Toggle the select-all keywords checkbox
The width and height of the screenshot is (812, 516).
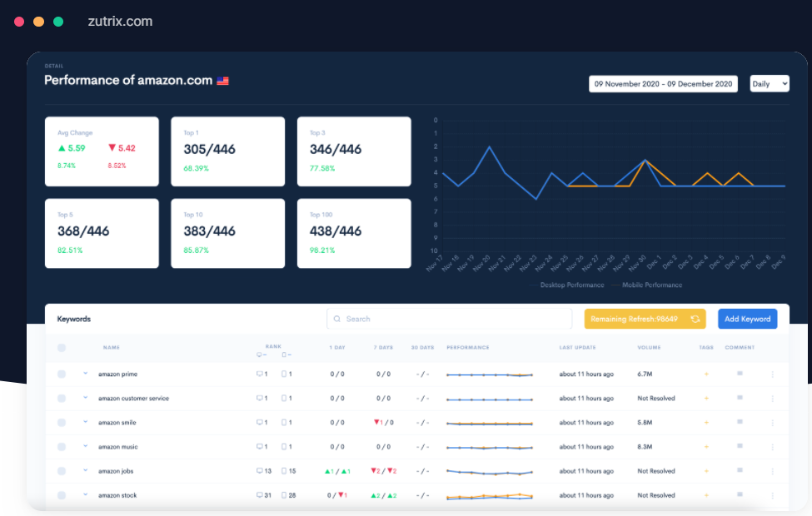point(62,348)
